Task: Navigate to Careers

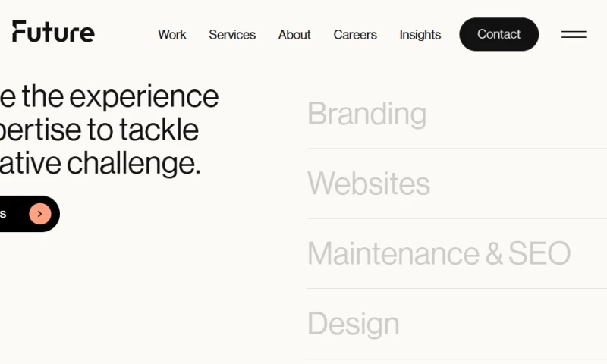Action: (x=355, y=35)
